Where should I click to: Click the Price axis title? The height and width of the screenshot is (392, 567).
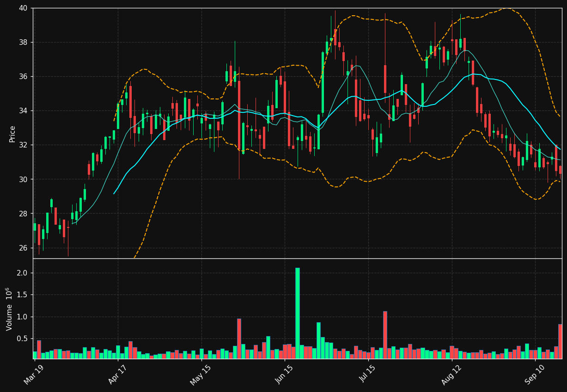[12, 134]
